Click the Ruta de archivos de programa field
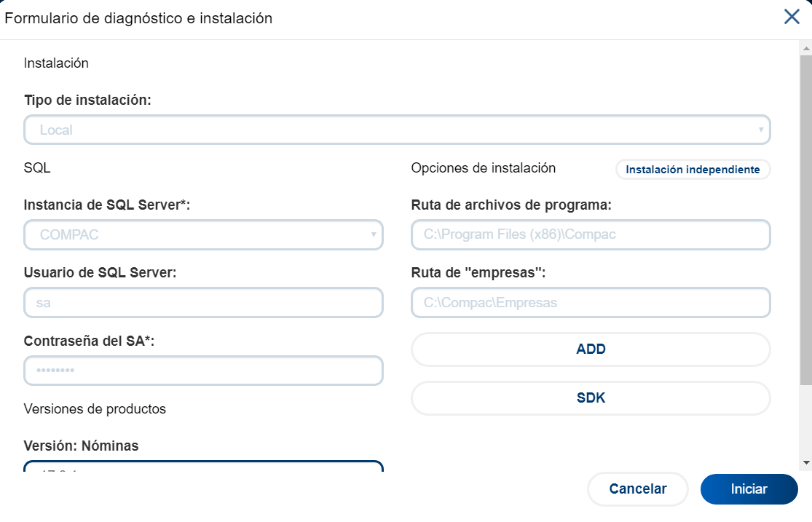Image resolution: width=812 pixels, height=522 pixels. point(591,235)
